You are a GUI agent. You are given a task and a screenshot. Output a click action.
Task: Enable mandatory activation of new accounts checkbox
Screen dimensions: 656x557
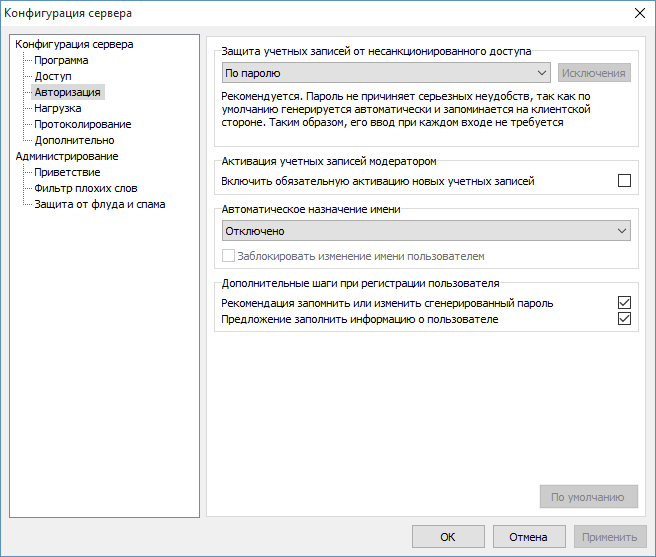pos(625,181)
